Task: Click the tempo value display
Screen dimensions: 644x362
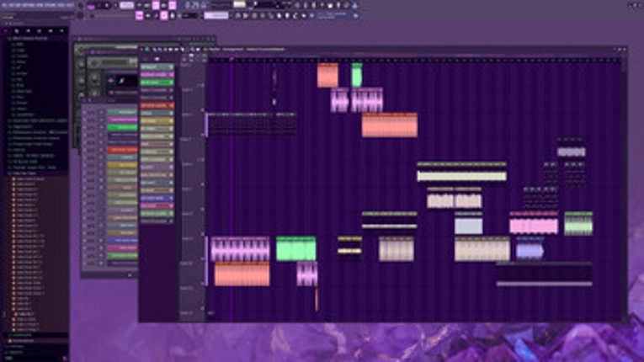Action: point(127,5)
